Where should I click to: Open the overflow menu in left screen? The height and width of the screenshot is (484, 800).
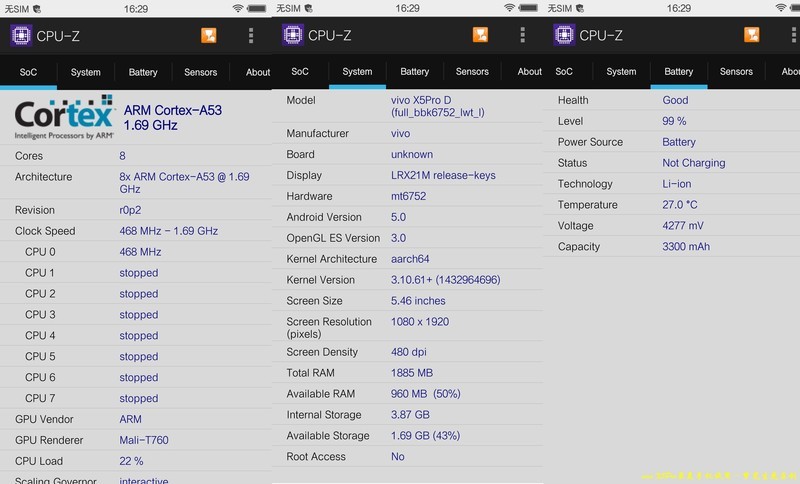click(251, 35)
